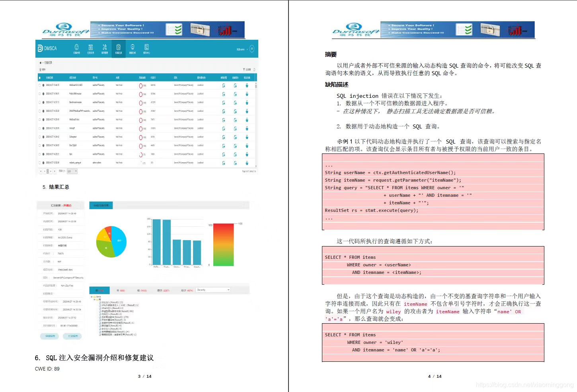This screenshot has height=392, width=577.
Task: Click the 'String userName' code line on page 4
Action: [390, 173]
